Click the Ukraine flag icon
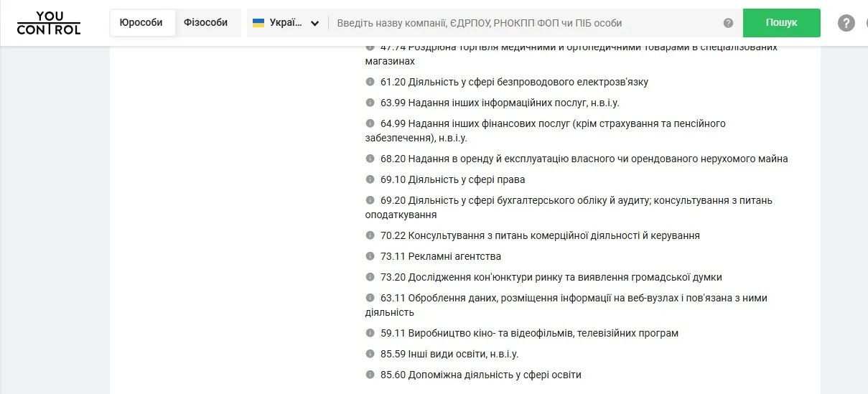This screenshot has width=868, height=394. pyautogui.click(x=258, y=23)
